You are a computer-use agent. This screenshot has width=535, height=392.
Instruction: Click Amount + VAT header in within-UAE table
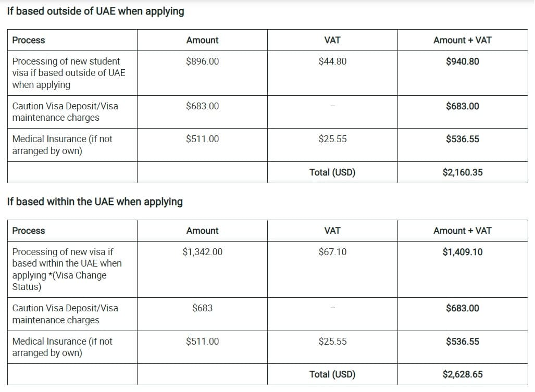(462, 231)
